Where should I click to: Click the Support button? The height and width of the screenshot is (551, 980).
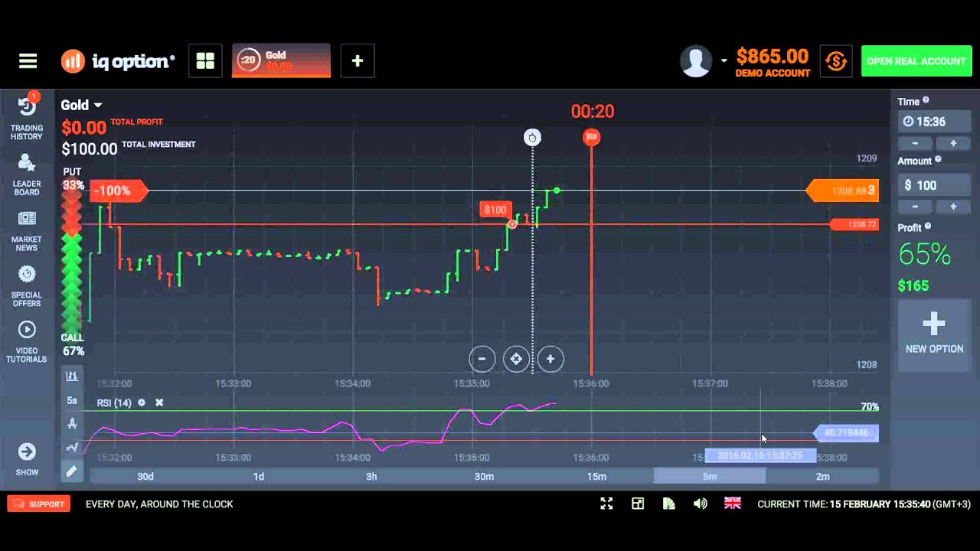pyautogui.click(x=39, y=504)
